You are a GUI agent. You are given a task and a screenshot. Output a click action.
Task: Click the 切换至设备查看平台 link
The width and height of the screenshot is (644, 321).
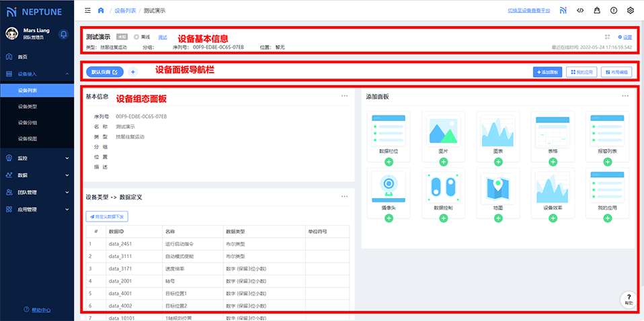click(x=528, y=11)
